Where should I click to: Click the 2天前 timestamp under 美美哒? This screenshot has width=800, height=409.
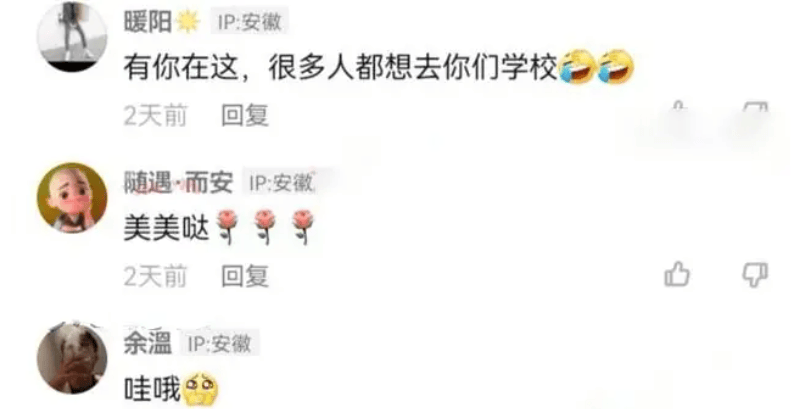point(156,276)
